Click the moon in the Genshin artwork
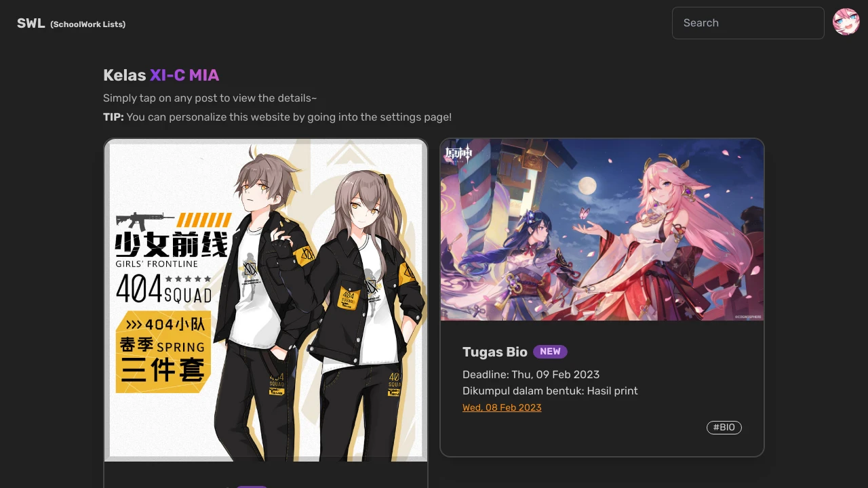 point(589,185)
